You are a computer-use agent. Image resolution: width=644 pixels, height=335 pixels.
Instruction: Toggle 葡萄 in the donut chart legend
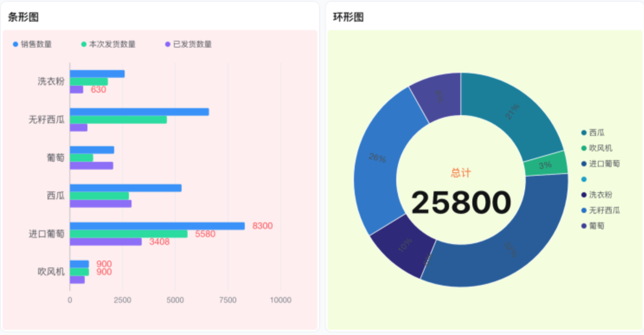(593, 226)
